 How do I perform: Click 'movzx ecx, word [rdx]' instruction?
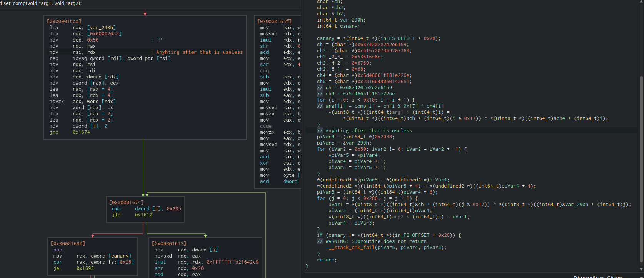[83, 102]
